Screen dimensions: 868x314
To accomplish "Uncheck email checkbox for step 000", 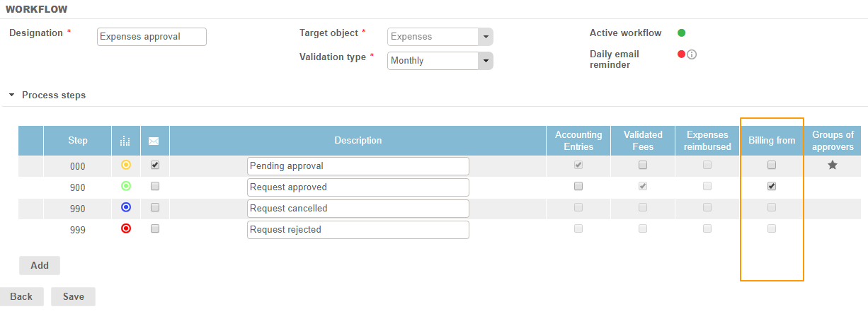I will pyautogui.click(x=155, y=165).
